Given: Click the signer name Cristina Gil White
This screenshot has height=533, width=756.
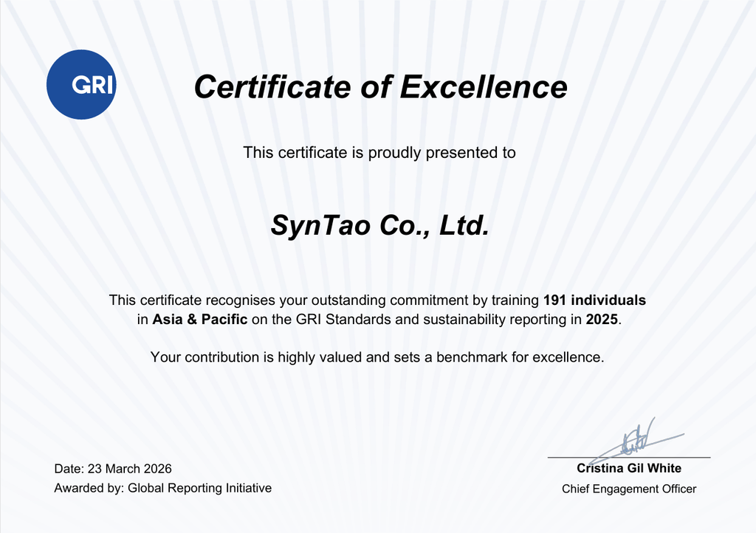Looking at the screenshot, I should click(629, 468).
